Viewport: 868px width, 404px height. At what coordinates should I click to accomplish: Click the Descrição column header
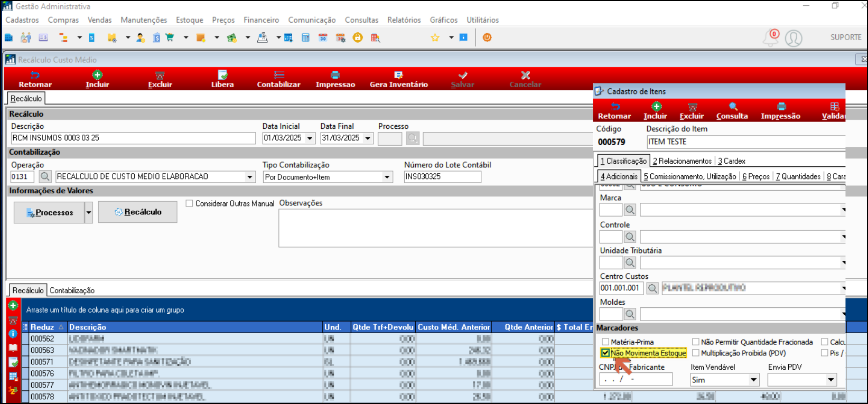(194, 327)
